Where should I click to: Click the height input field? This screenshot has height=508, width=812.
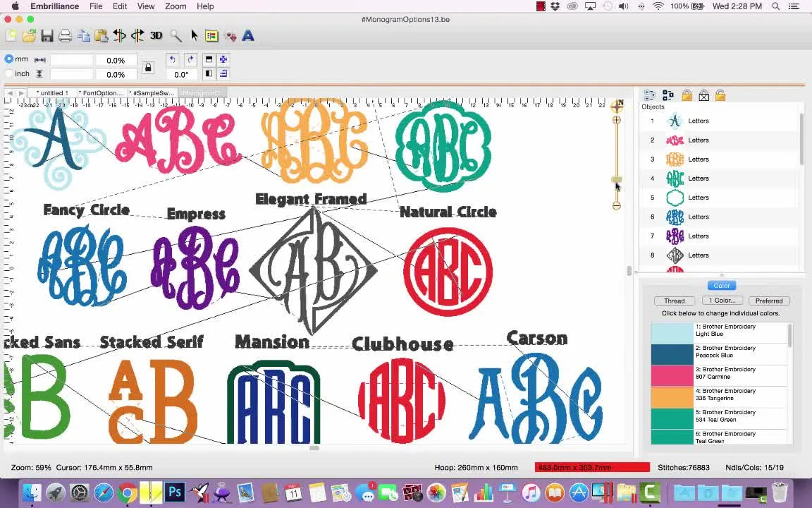click(x=71, y=74)
